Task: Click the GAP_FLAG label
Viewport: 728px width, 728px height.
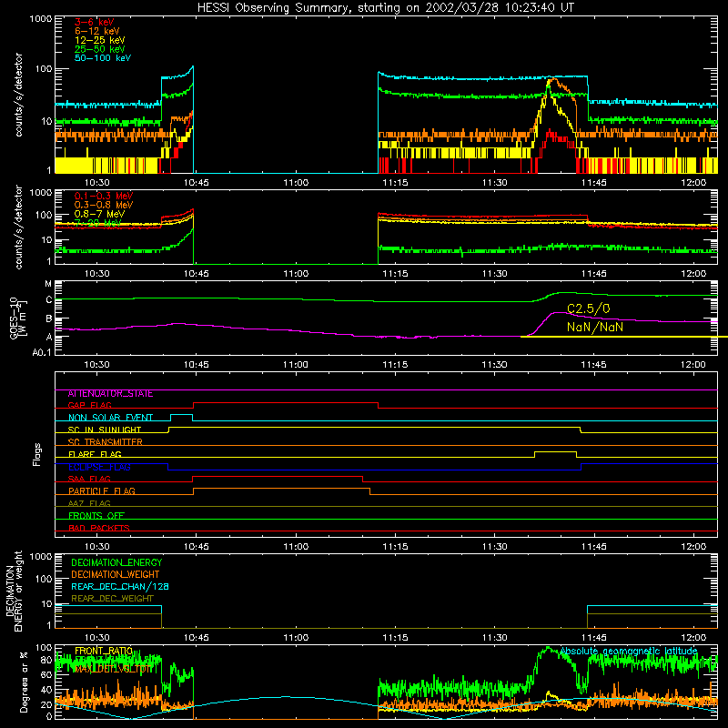Action: tap(89, 406)
